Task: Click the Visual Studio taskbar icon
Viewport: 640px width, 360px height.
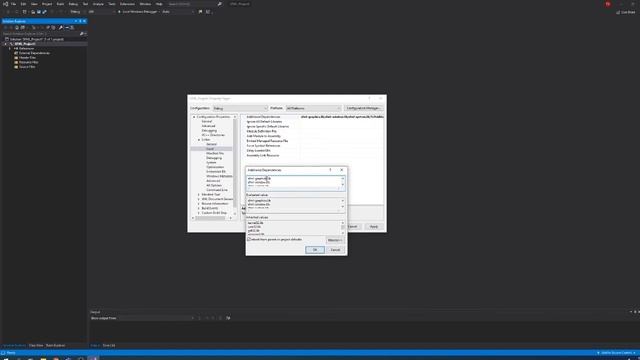Action: (x=93, y=358)
